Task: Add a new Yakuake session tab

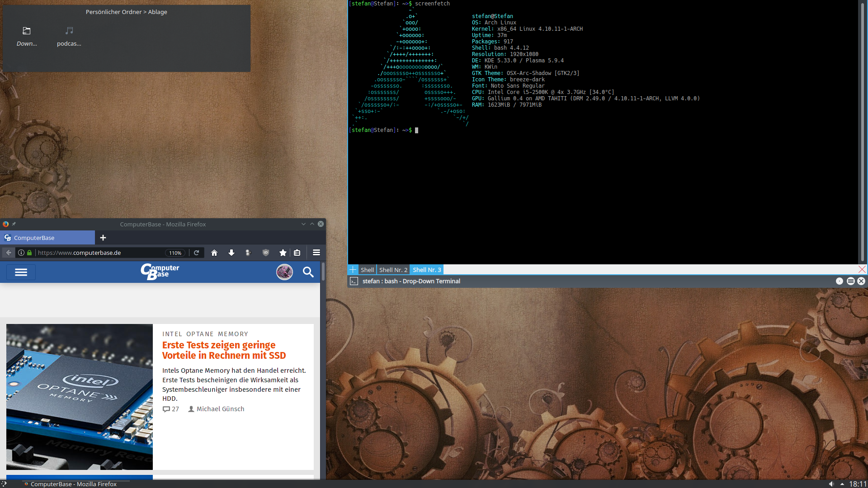Action: 353,270
